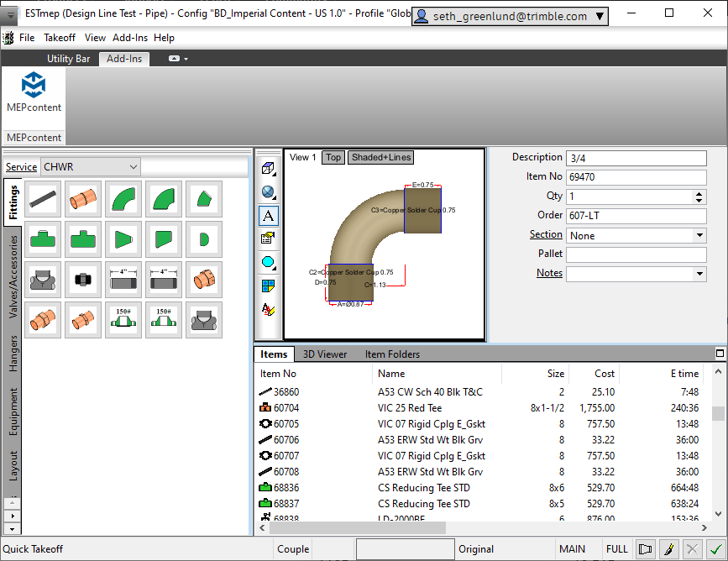728x561 pixels.
Task: Open the shading sphere tool
Action: point(269,192)
